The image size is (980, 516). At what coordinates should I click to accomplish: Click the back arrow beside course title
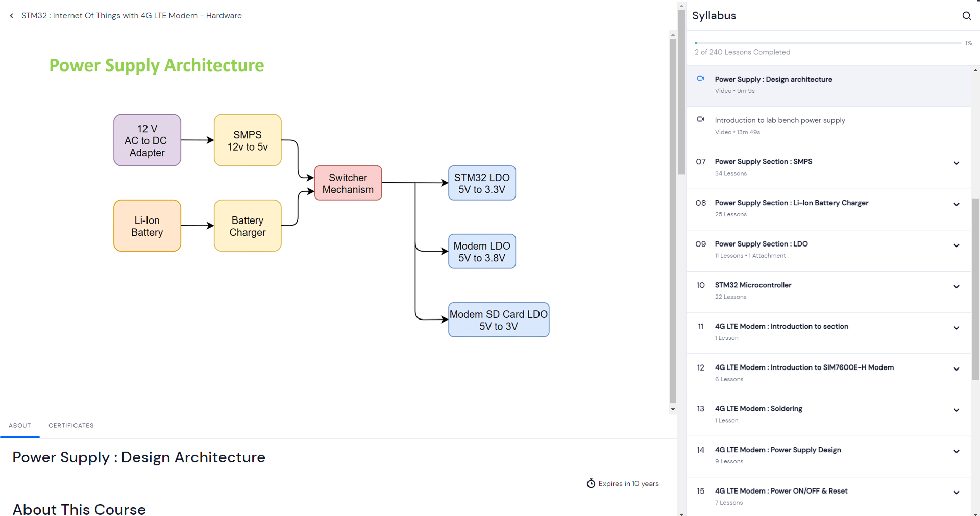pyautogui.click(x=12, y=16)
